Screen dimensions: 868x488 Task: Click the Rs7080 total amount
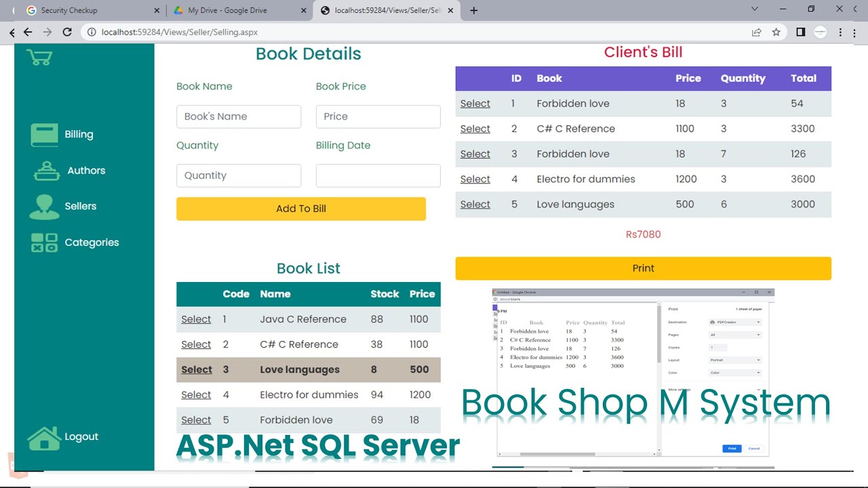pos(643,235)
